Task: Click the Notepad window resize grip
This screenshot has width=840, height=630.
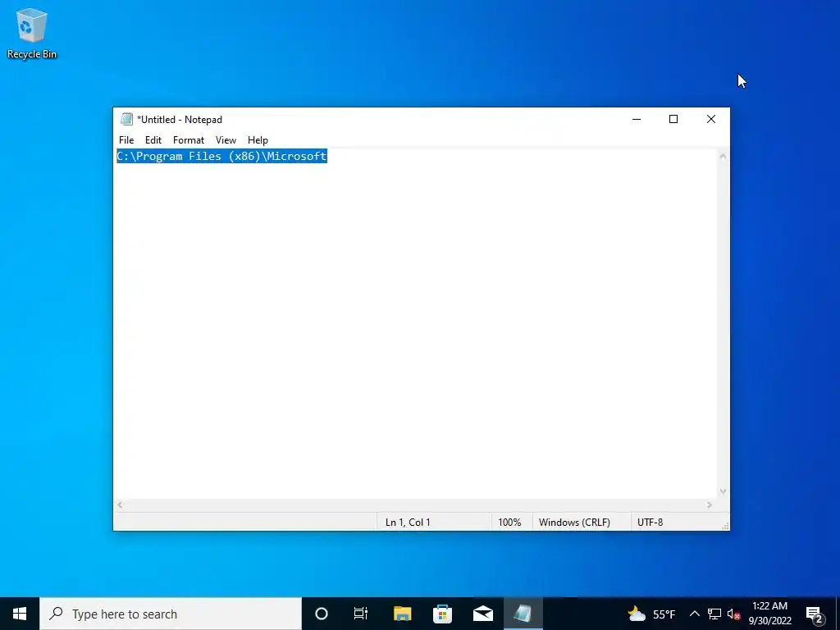Action: 725,526
